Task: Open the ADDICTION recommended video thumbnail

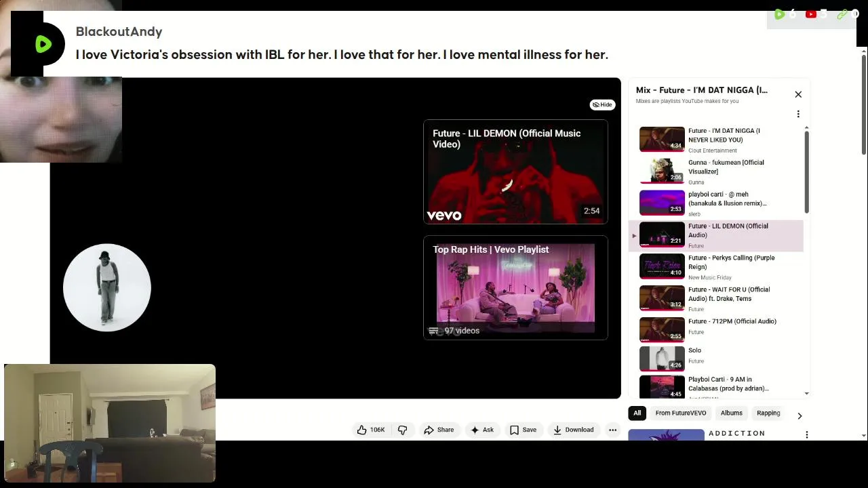Action: pyautogui.click(x=666, y=435)
